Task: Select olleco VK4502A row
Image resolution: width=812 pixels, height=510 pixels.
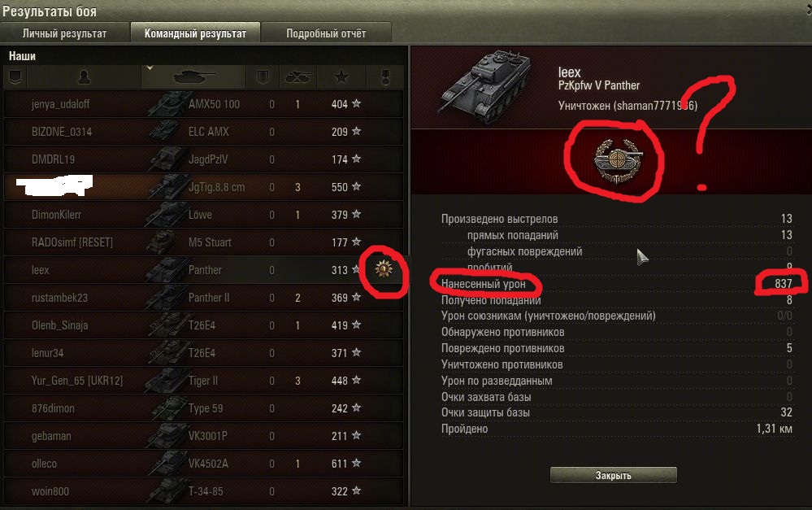Action: coord(203,464)
